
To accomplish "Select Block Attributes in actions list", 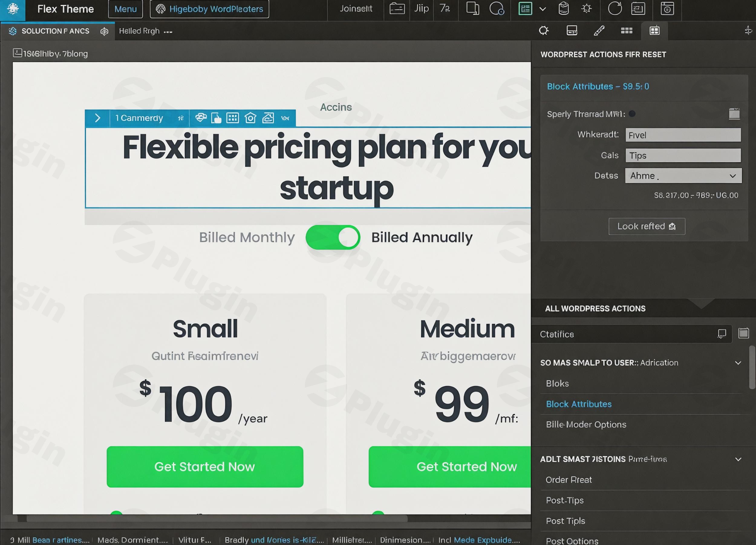I will point(579,404).
